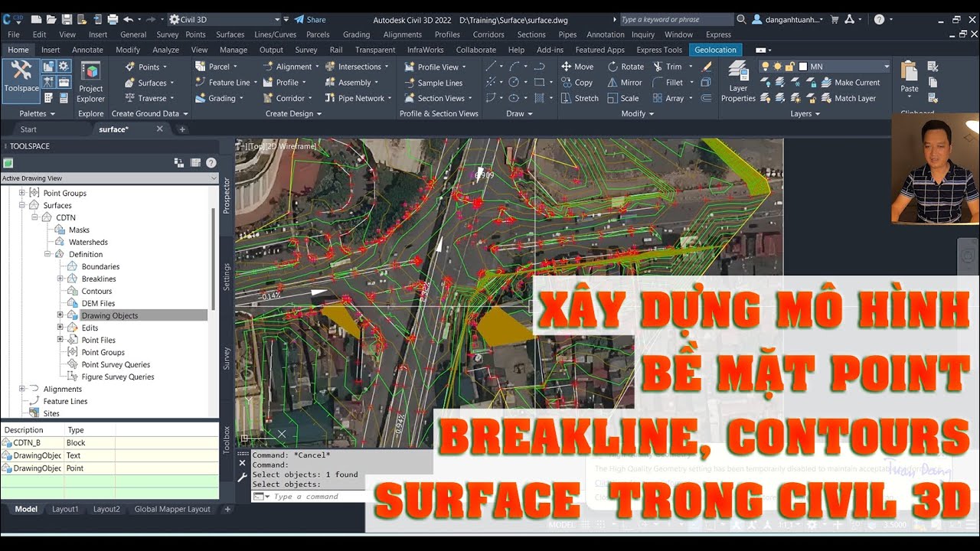Expand the Breaklines tree node
The image size is (980, 551).
point(60,279)
